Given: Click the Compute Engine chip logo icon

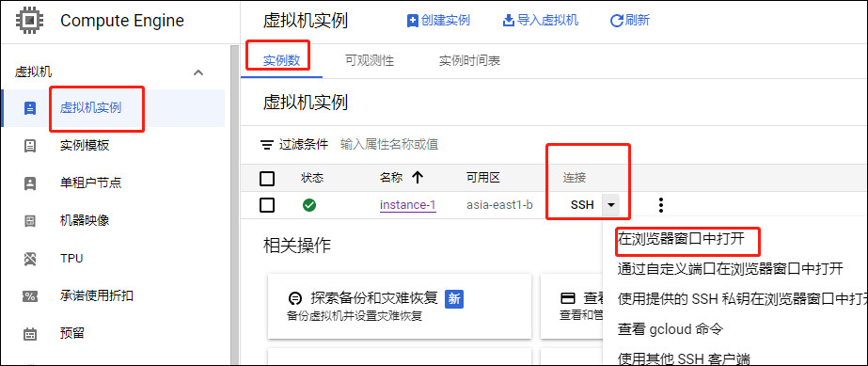Looking at the screenshot, I should pyautogui.click(x=30, y=21).
